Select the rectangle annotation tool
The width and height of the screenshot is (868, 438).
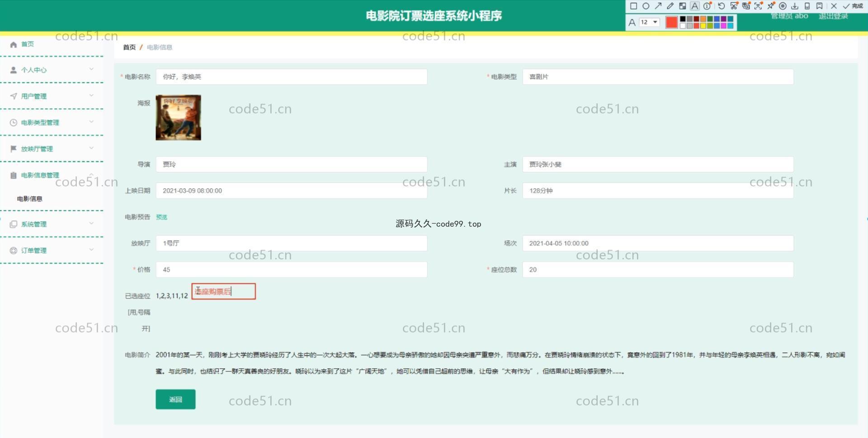point(633,6)
